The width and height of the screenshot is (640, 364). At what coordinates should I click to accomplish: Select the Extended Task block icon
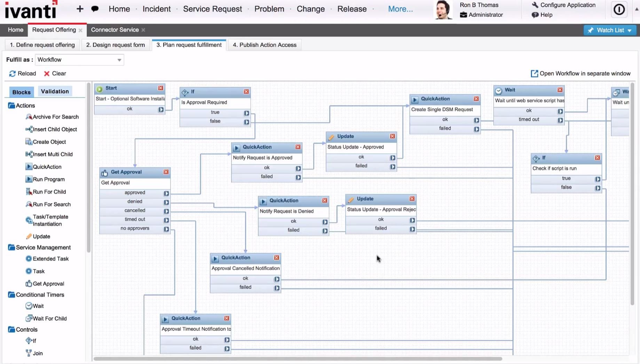[29, 259]
